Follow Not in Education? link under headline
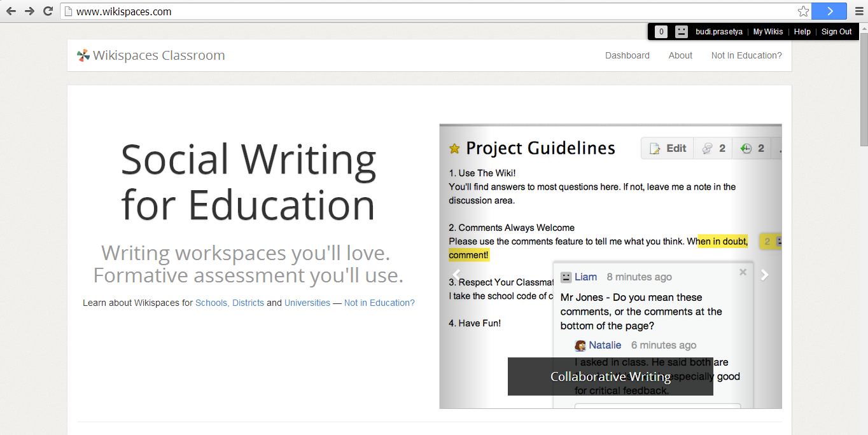This screenshot has width=868, height=435. click(379, 303)
